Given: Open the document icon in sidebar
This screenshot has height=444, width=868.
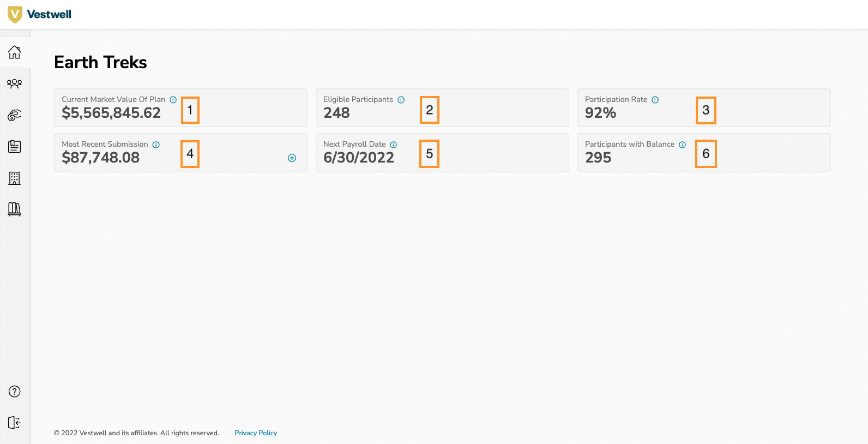Looking at the screenshot, I should 15,146.
